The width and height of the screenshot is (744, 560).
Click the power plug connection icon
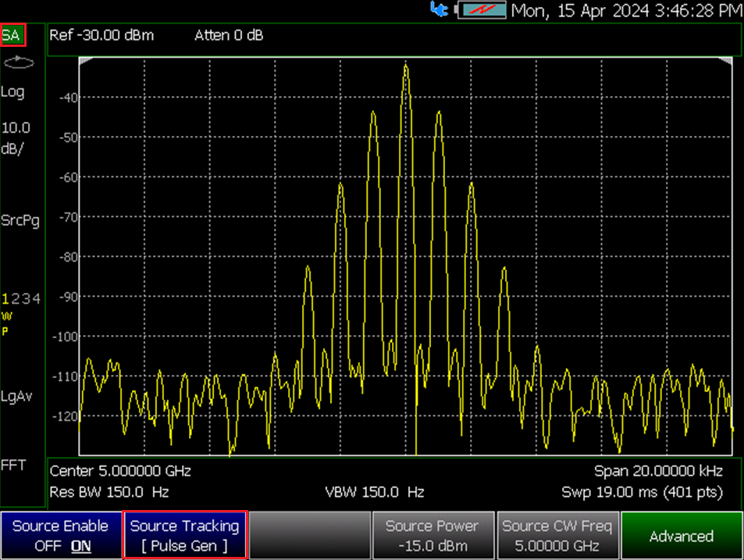pos(439,9)
